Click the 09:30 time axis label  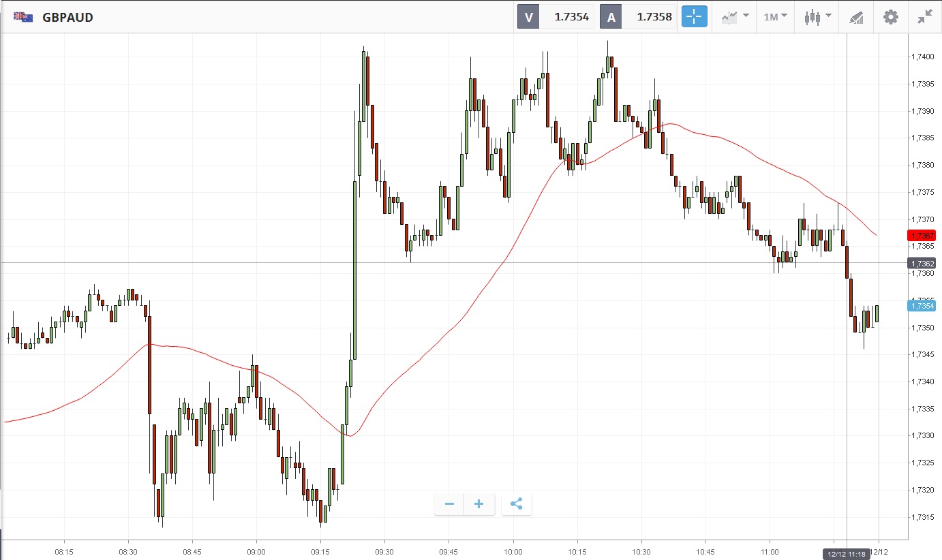384,552
